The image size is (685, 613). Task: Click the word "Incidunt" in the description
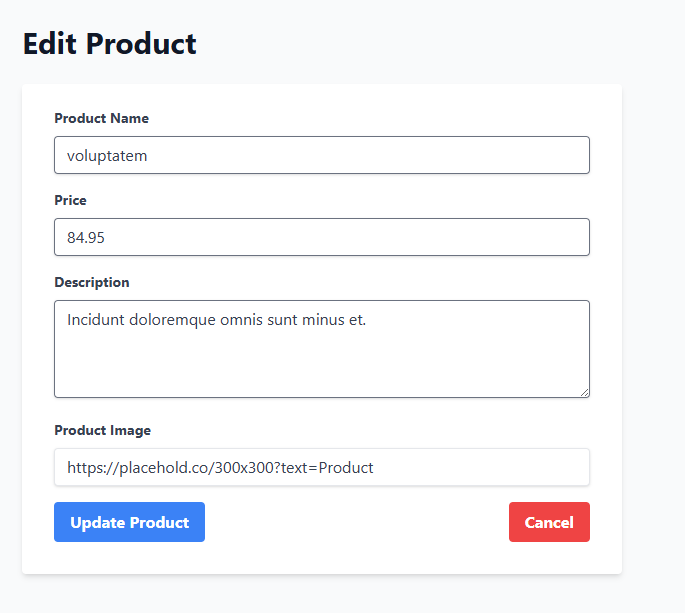tap(96, 320)
